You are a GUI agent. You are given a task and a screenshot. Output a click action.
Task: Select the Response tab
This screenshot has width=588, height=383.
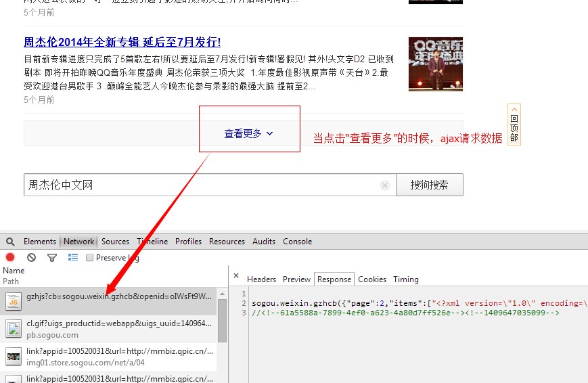point(334,279)
